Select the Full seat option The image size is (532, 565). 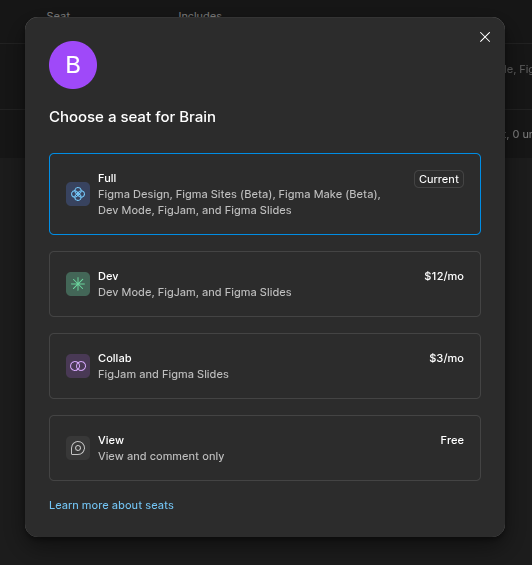coord(265,194)
